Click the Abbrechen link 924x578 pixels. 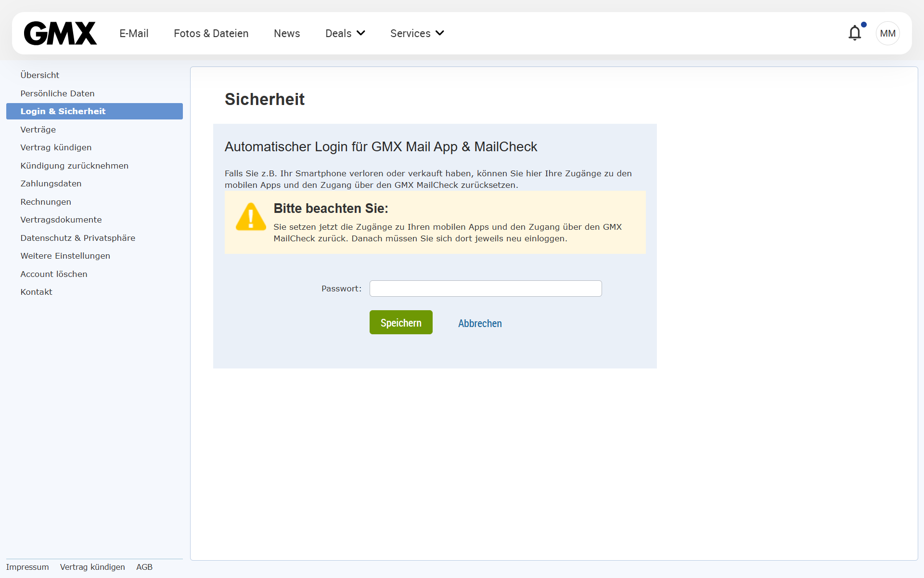[480, 323]
